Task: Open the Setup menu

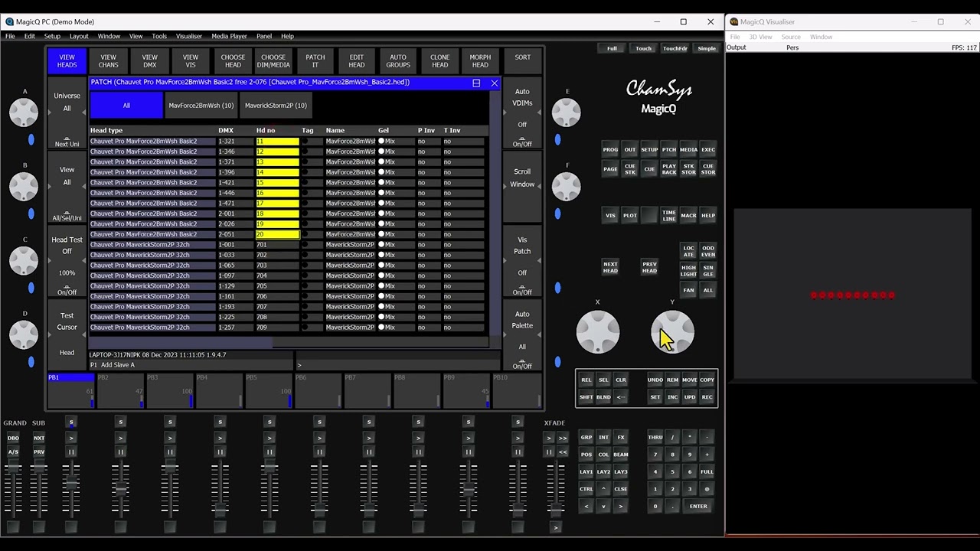Action: [x=52, y=36]
